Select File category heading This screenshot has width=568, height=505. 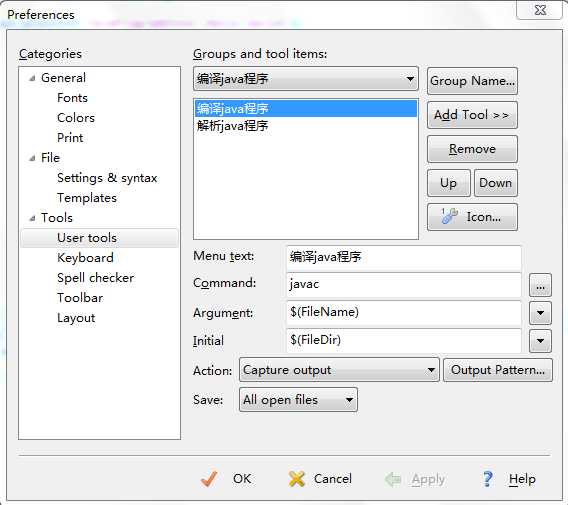[x=50, y=158]
